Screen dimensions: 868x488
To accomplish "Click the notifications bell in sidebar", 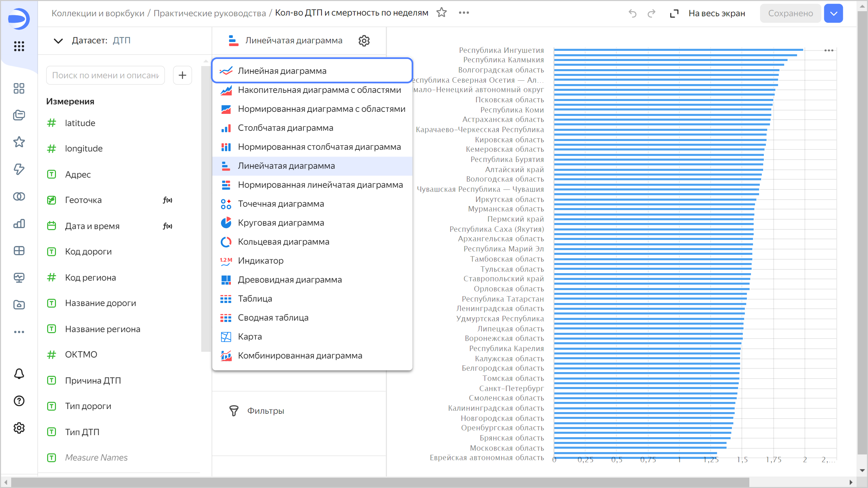I will click(x=19, y=374).
